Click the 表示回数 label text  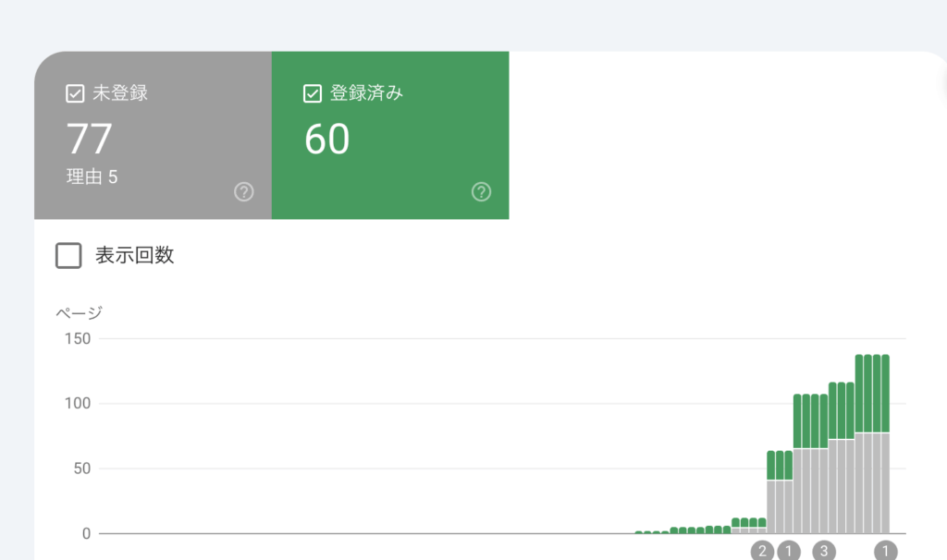(135, 255)
